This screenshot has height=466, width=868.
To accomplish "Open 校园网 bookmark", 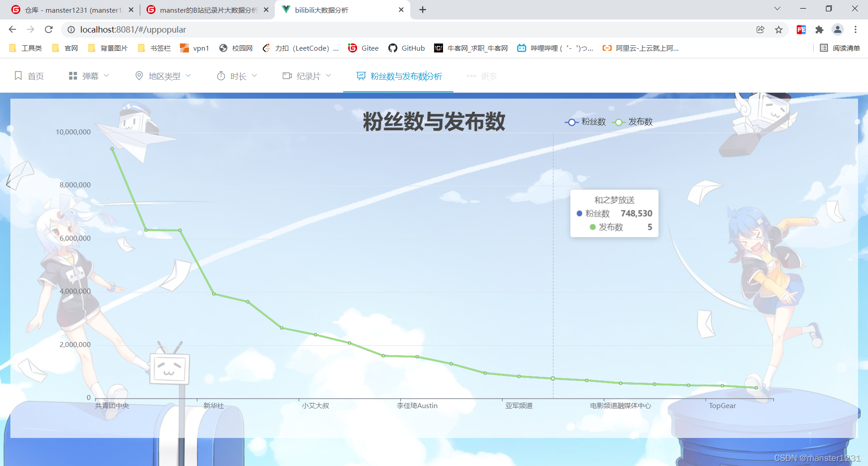I will pyautogui.click(x=236, y=48).
